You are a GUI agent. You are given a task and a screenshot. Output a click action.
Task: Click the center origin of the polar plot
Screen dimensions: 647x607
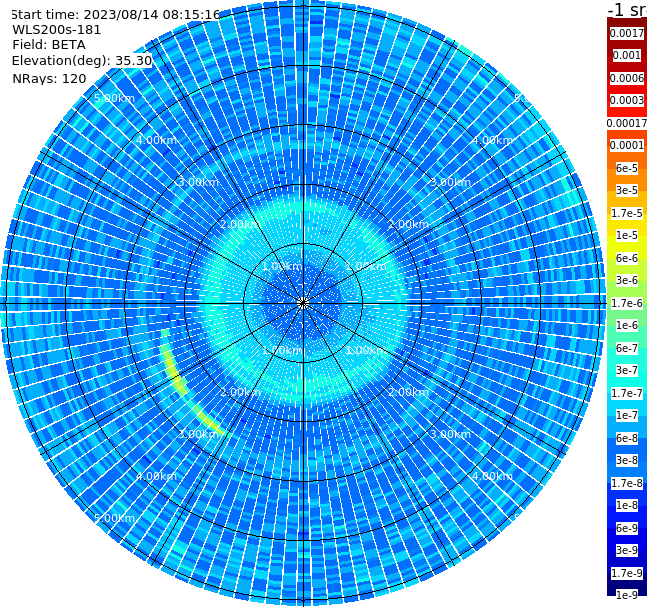click(303, 303)
